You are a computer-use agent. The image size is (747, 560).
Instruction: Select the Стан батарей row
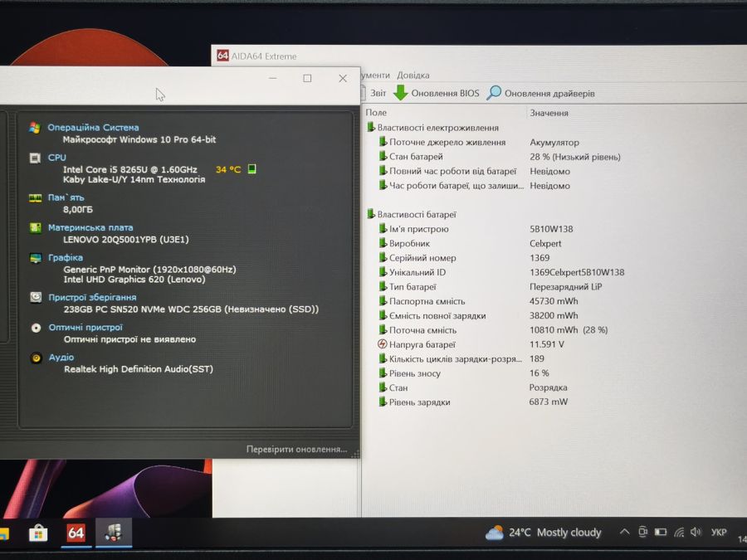pos(500,157)
